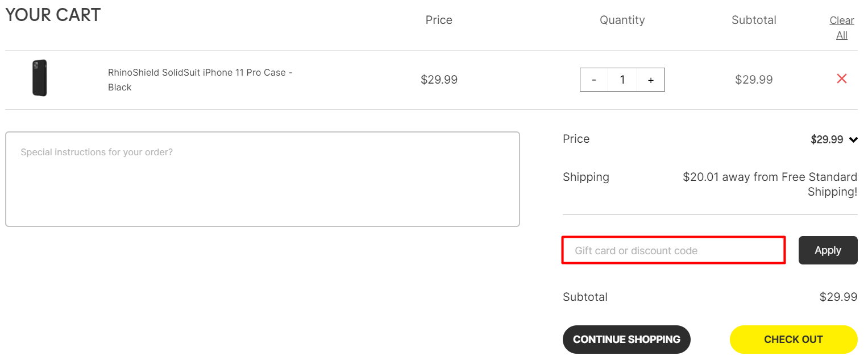Viewport: 868px width, 364px height.
Task: Decrease quantity with the minus button
Action: 594,80
